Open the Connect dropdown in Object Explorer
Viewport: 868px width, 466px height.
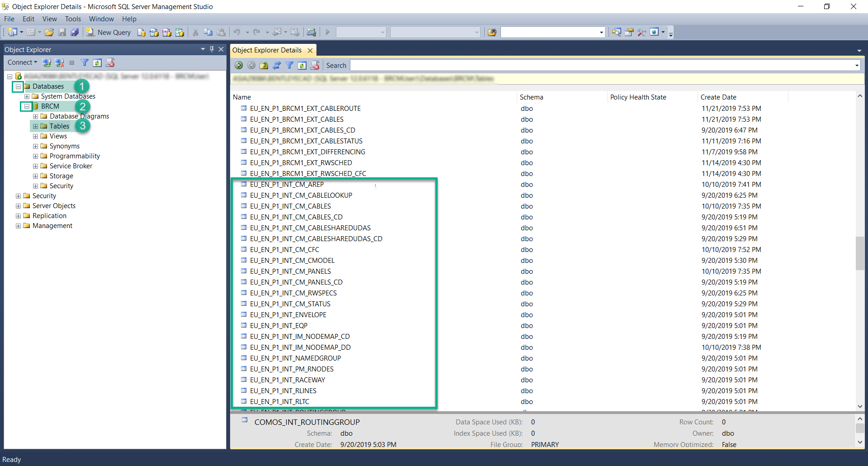[x=22, y=62]
